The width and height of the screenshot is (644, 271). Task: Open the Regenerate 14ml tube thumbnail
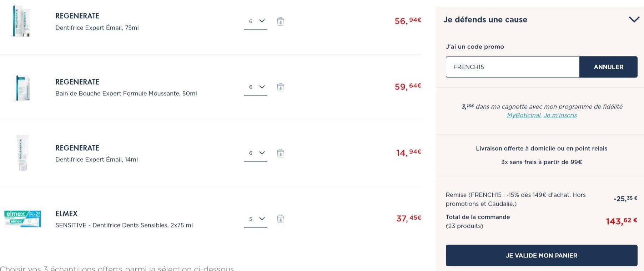[22, 153]
